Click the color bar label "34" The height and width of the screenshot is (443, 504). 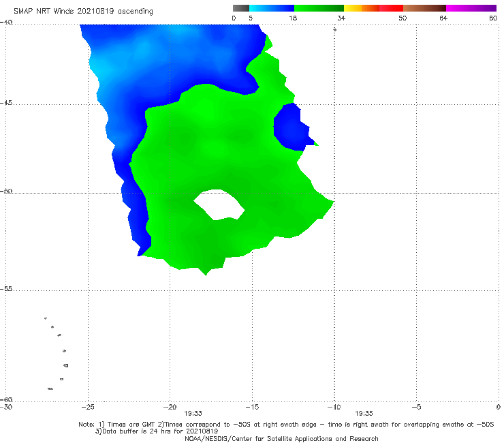pos(341,18)
